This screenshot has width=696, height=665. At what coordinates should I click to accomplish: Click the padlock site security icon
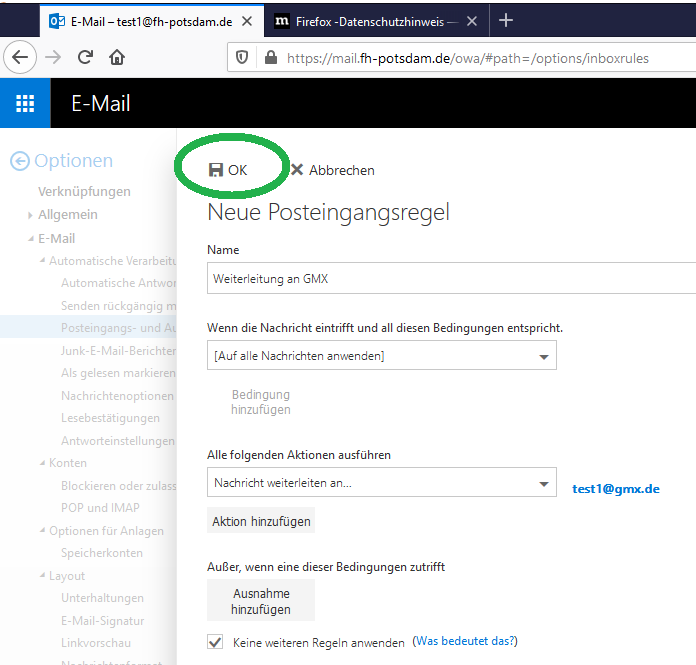pos(271,57)
